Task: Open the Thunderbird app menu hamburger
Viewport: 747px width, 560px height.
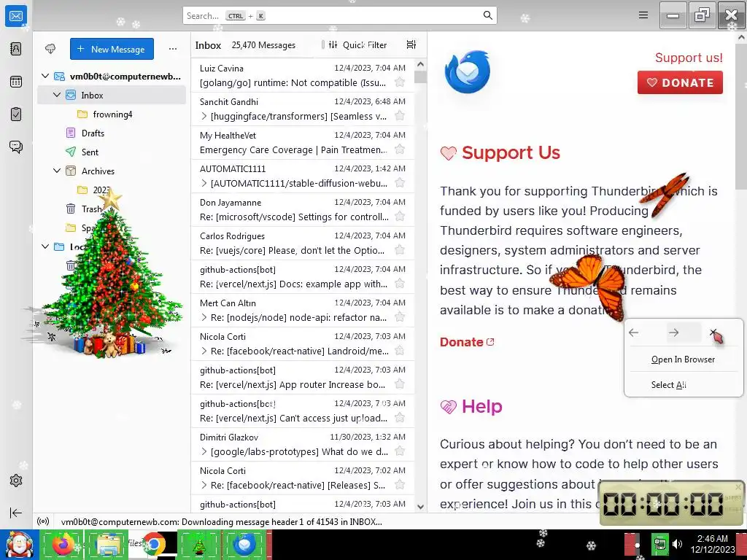Action: coord(643,15)
